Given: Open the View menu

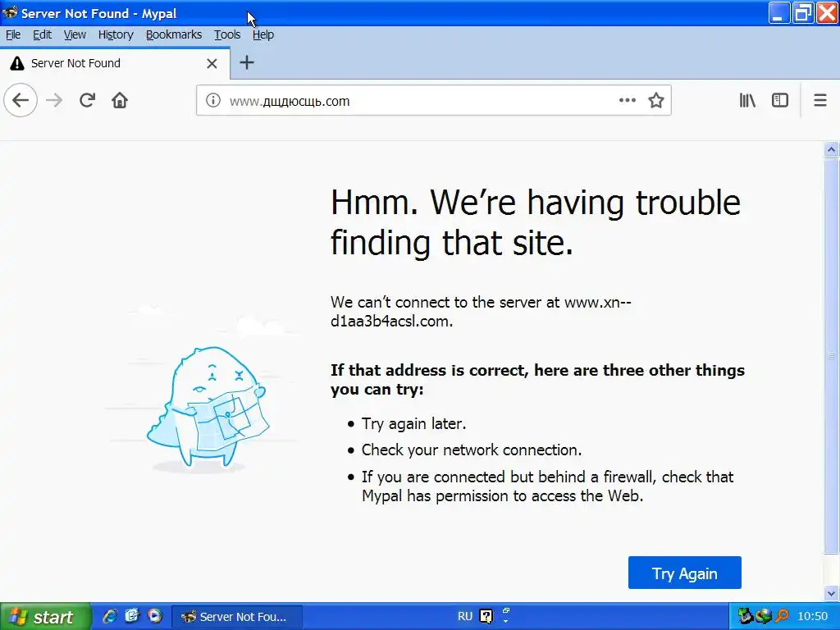Looking at the screenshot, I should (x=75, y=34).
